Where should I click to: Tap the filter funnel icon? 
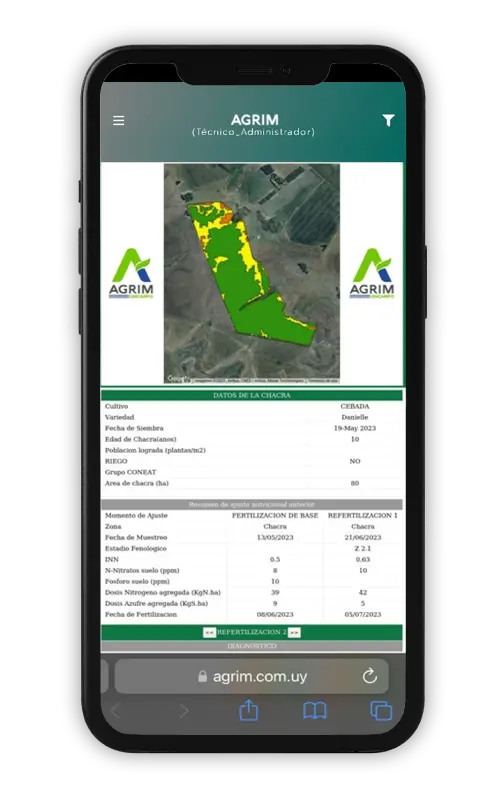click(388, 120)
